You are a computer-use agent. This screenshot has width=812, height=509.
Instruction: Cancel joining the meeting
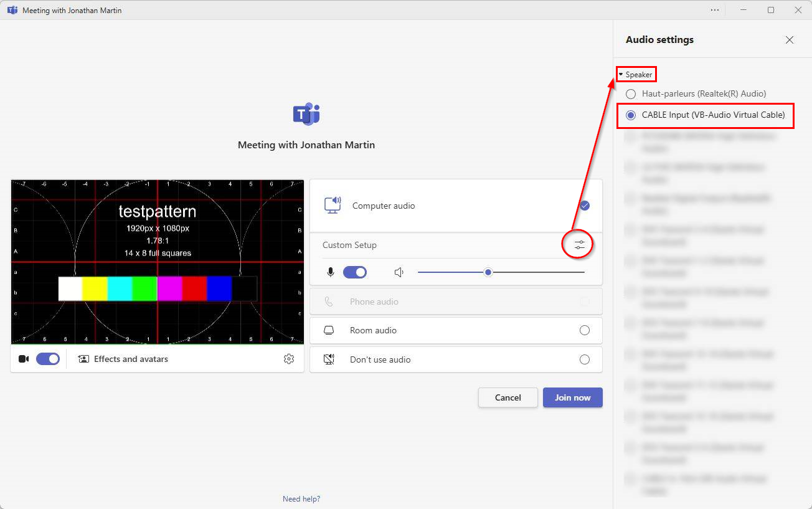point(507,397)
